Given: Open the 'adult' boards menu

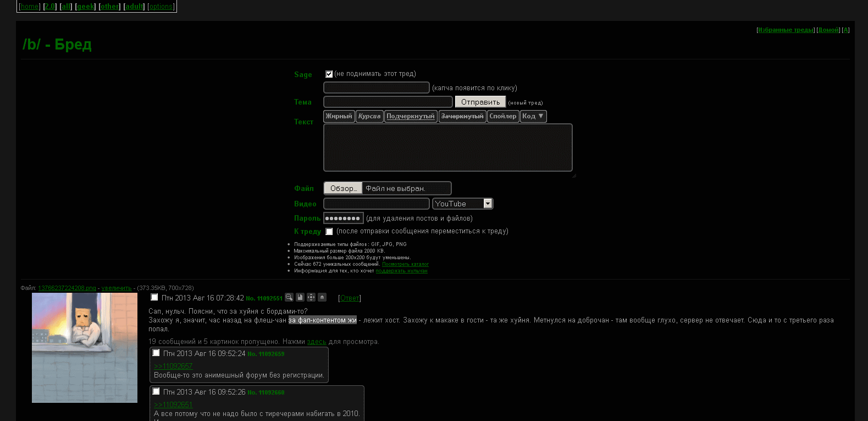Looking at the screenshot, I should (134, 7).
